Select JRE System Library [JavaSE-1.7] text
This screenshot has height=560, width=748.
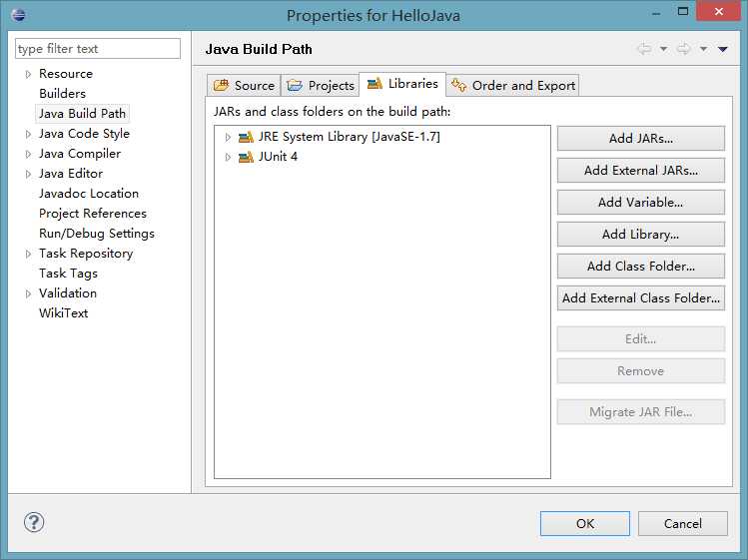click(350, 137)
